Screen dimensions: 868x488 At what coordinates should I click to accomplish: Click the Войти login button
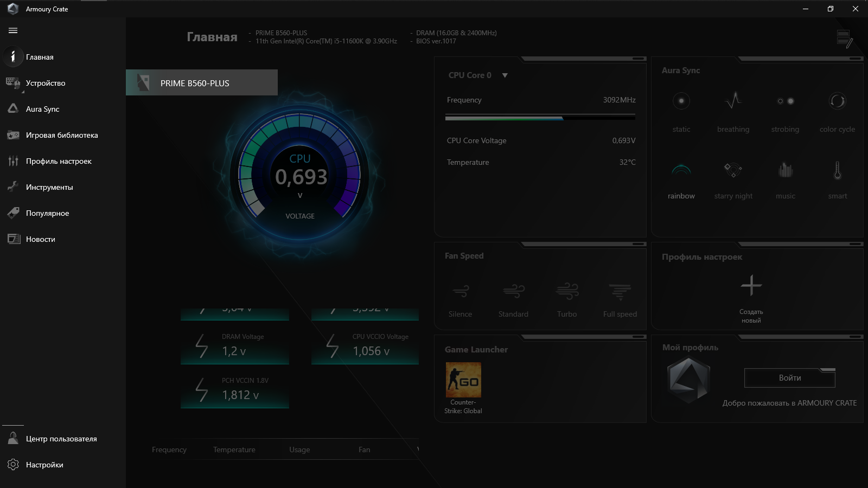(790, 378)
